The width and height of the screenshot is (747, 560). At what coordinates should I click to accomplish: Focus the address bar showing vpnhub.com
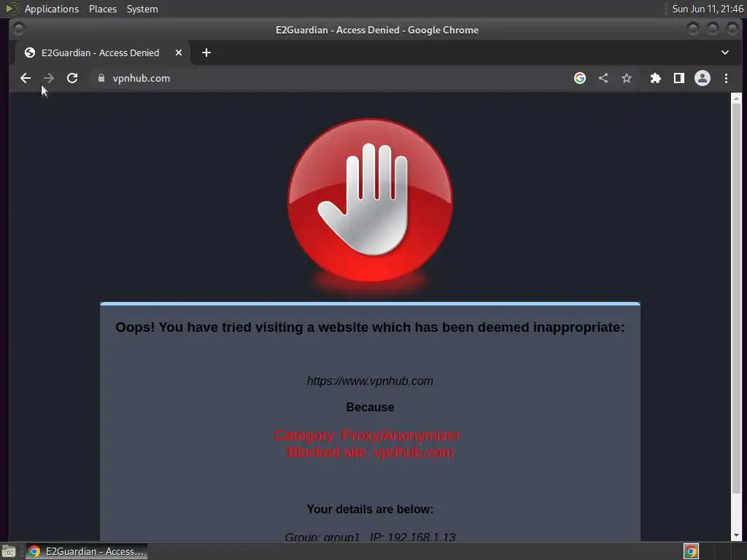point(329,78)
